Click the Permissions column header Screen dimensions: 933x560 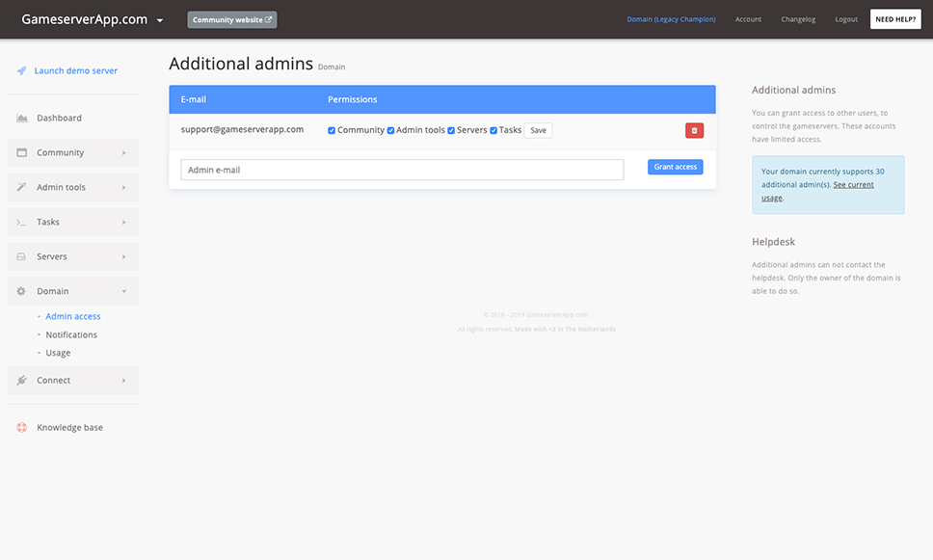pos(352,99)
